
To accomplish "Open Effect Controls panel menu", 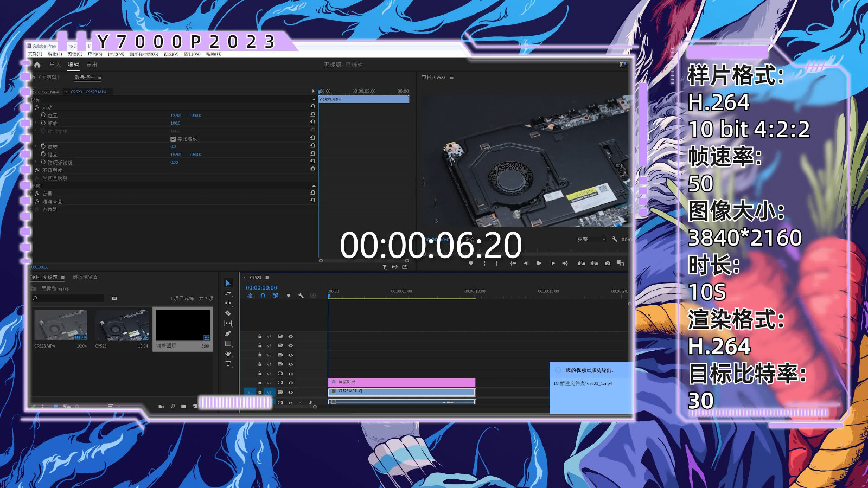I will tap(100, 78).
